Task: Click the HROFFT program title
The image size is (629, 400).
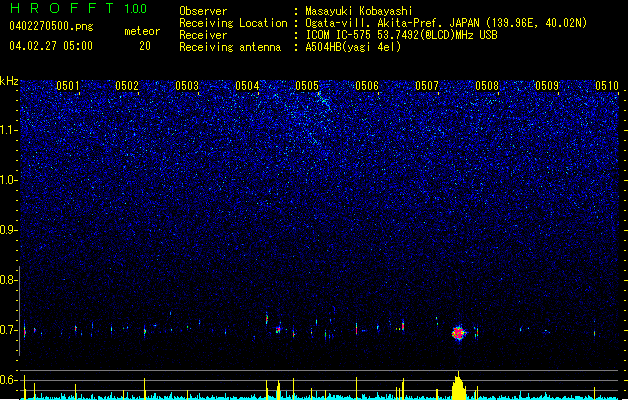Action: [x=62, y=8]
